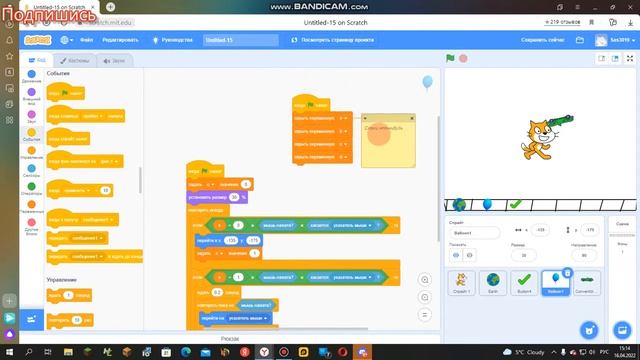Open the Файл menu
The width and height of the screenshot is (640, 360).
point(87,40)
